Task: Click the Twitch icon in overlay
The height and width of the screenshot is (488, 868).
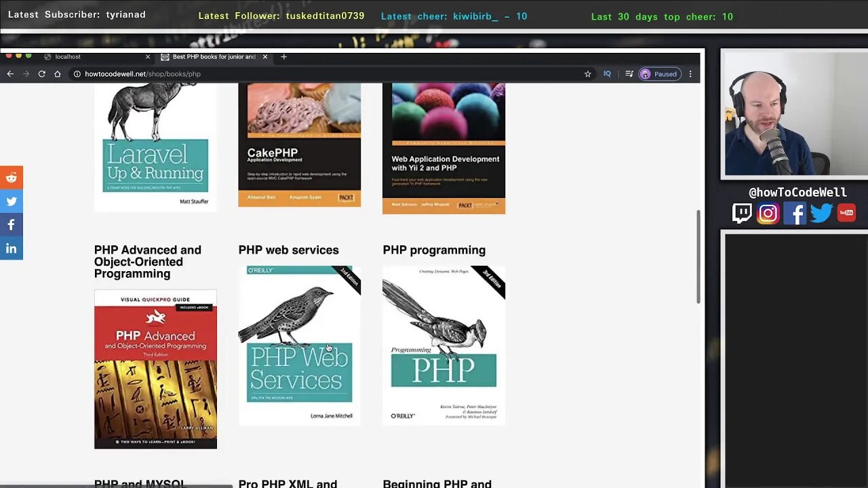Action: click(x=743, y=213)
